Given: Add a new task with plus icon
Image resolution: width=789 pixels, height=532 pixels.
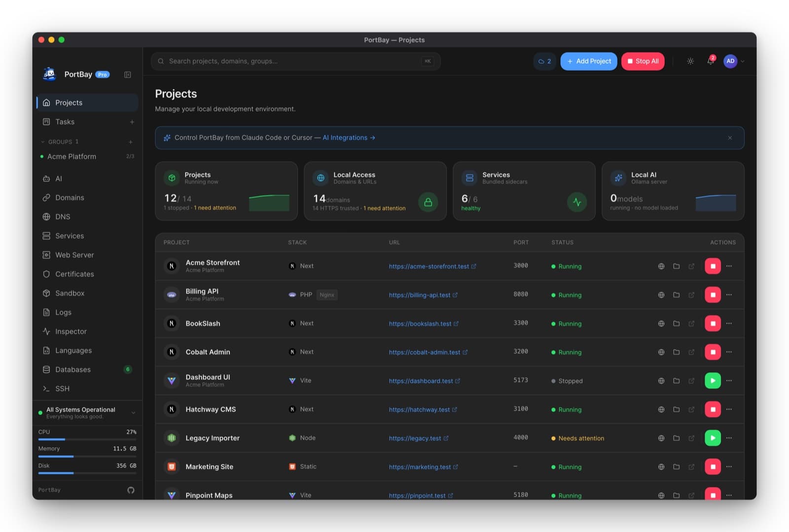Looking at the screenshot, I should tap(132, 122).
